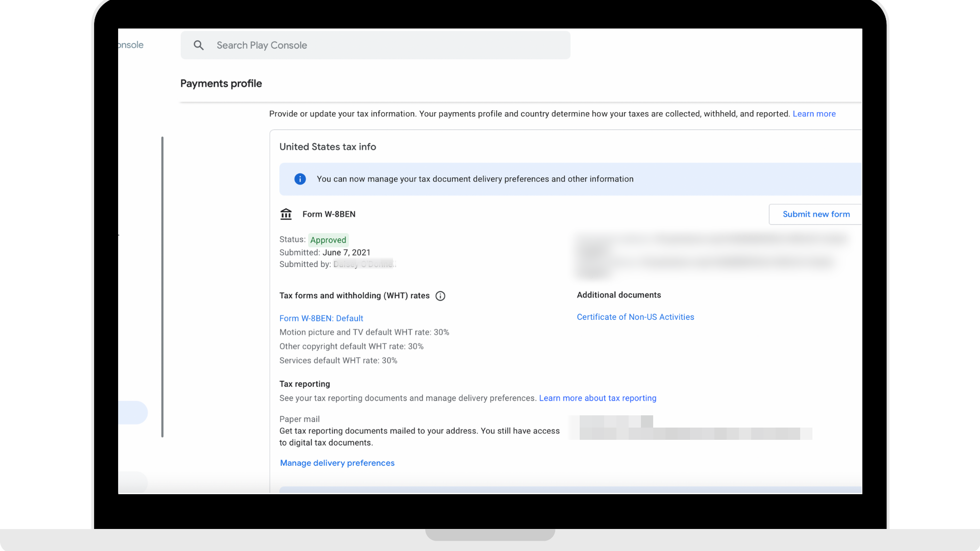The height and width of the screenshot is (551, 980).
Task: Click the Form W-8BEN title text
Action: pyautogui.click(x=329, y=214)
